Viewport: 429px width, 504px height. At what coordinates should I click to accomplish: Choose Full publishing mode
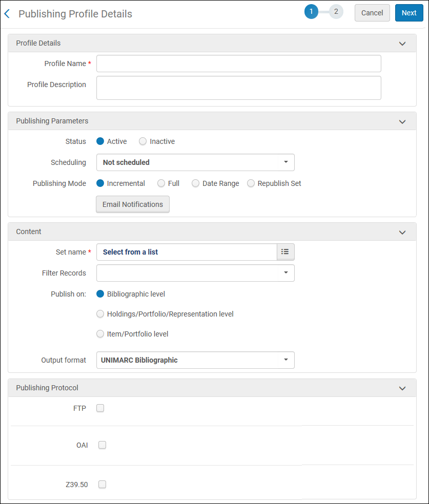[161, 183]
